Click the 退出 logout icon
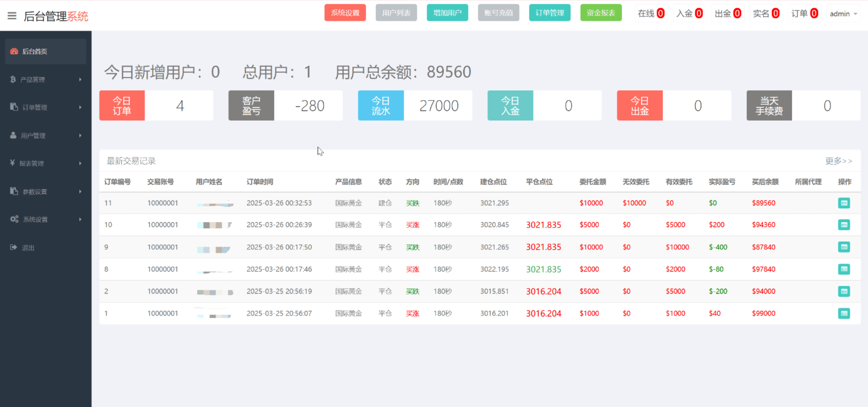This screenshot has width=868, height=407. [x=13, y=247]
